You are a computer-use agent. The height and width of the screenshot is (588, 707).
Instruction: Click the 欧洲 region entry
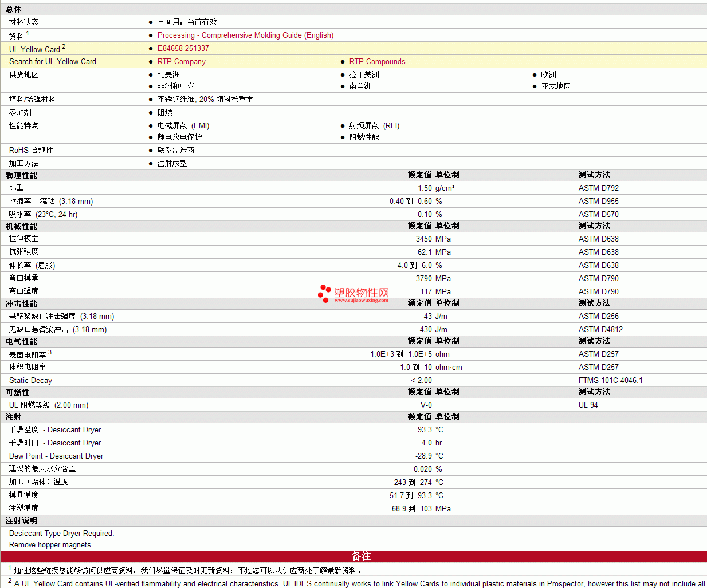coord(549,74)
